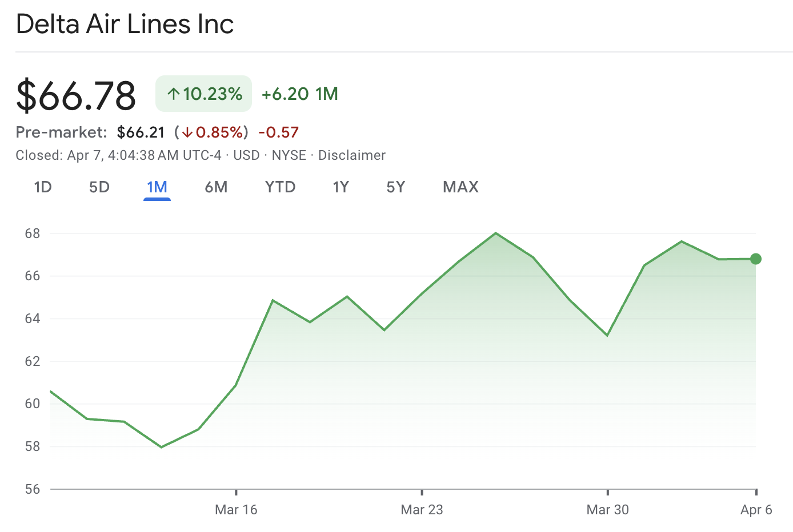Click the green dot at chart end
Viewport: 793px width, 532px height.
pyautogui.click(x=755, y=259)
